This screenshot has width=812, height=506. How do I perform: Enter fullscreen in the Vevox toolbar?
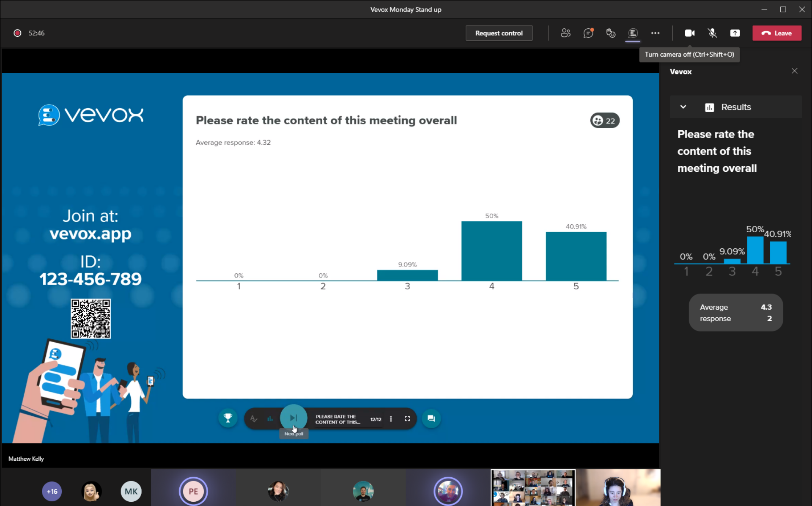pyautogui.click(x=407, y=419)
